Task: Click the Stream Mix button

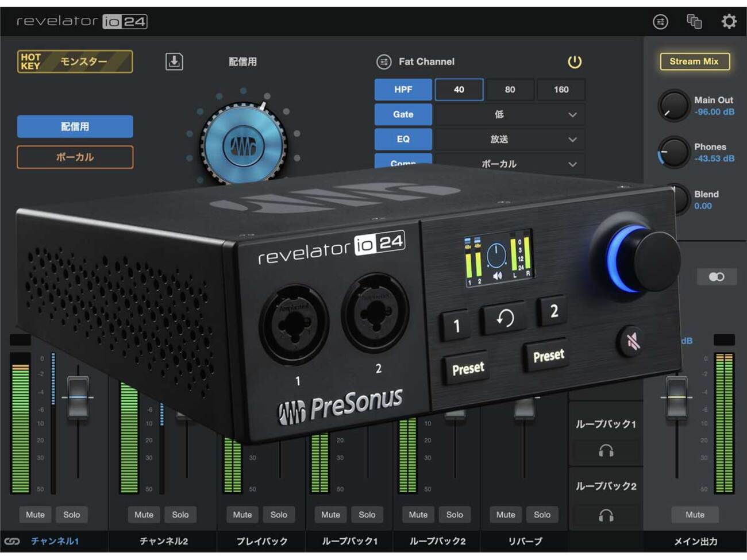Action: click(694, 61)
